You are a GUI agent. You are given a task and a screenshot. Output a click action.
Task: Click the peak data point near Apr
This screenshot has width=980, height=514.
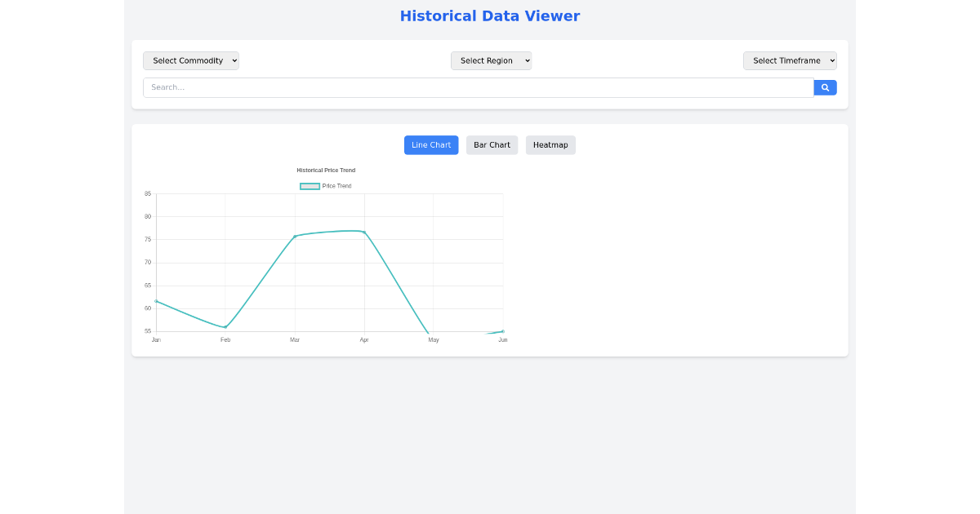coord(364,231)
